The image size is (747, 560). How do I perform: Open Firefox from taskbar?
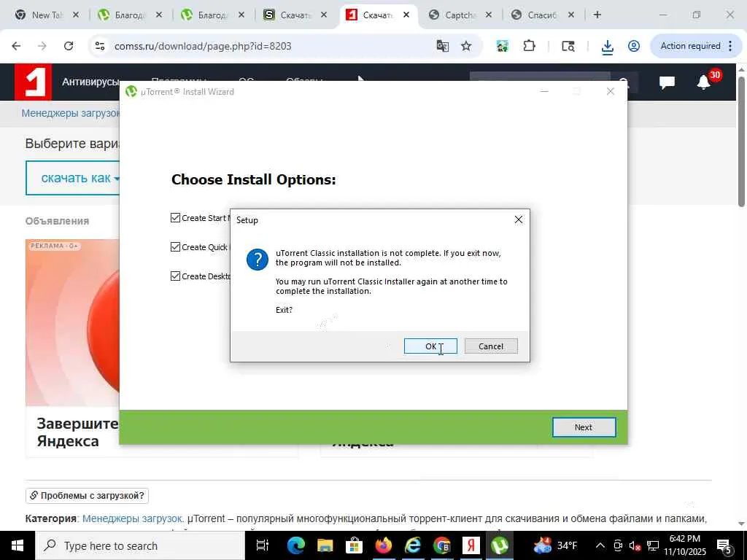[x=384, y=545]
